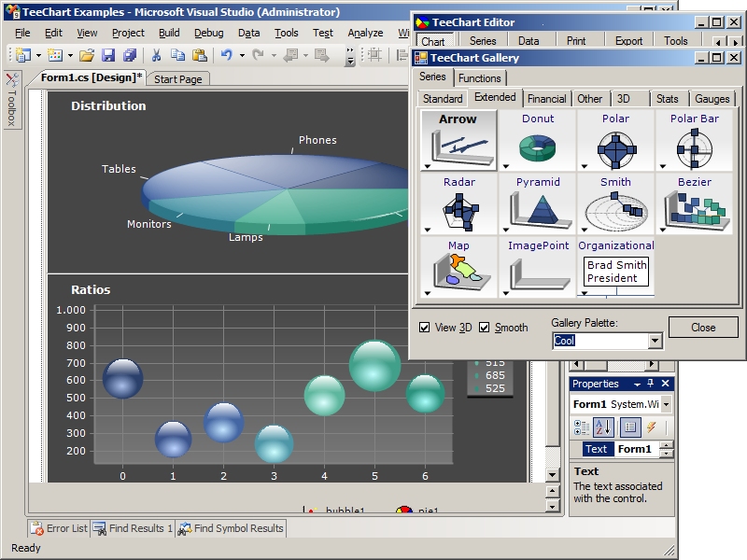Expand toolbar overflow options arrow

(x=350, y=57)
